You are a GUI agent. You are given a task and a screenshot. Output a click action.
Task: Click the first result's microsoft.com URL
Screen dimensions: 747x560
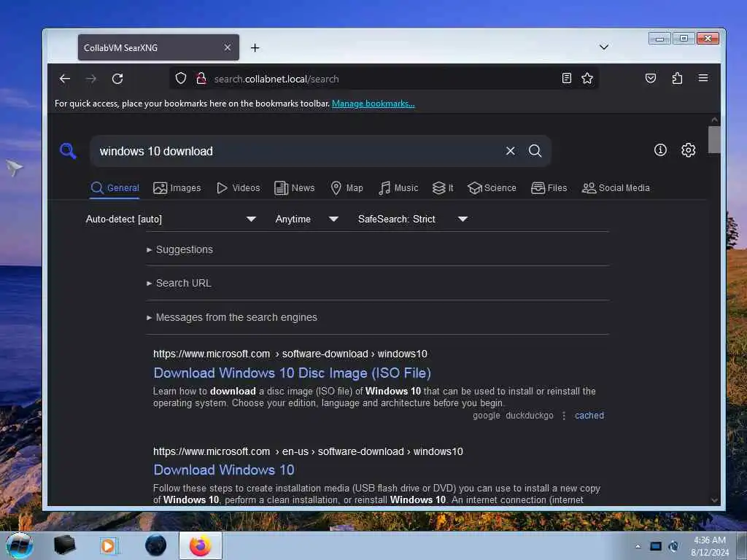290,354
